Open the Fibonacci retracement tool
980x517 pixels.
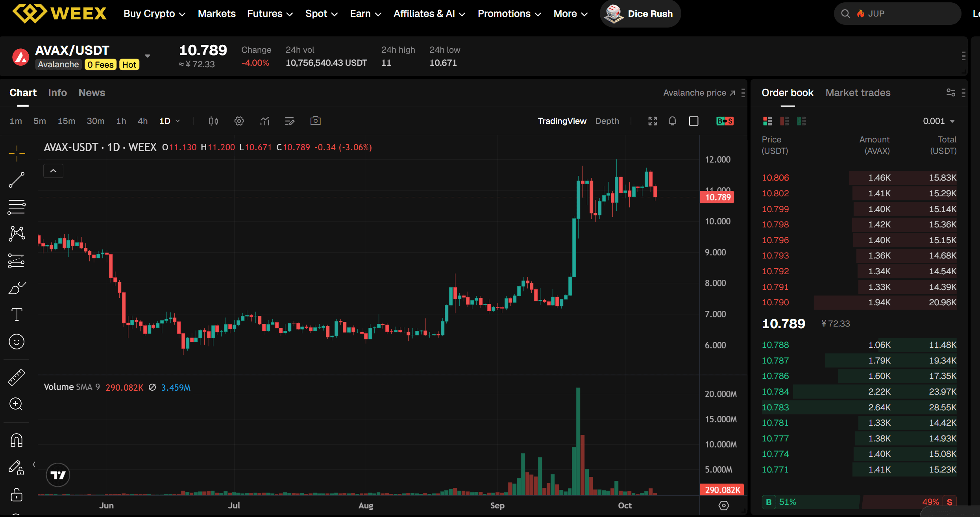17,207
